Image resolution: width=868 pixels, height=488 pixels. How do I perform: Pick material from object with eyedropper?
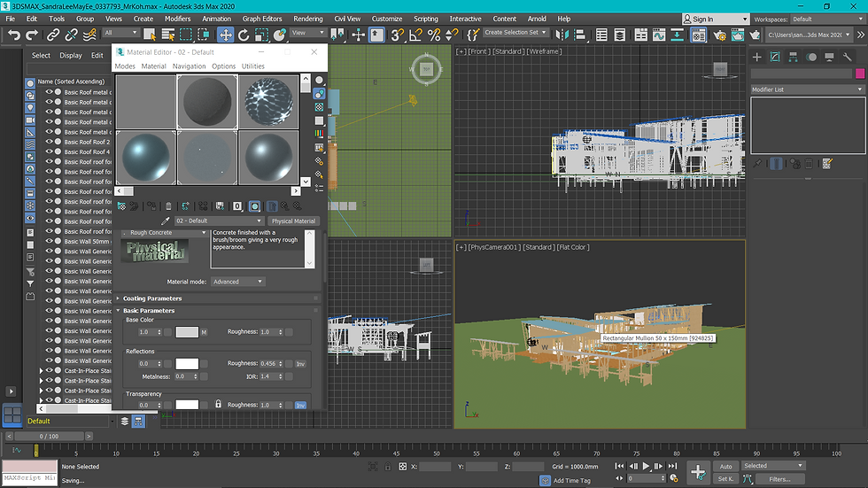tap(165, 221)
